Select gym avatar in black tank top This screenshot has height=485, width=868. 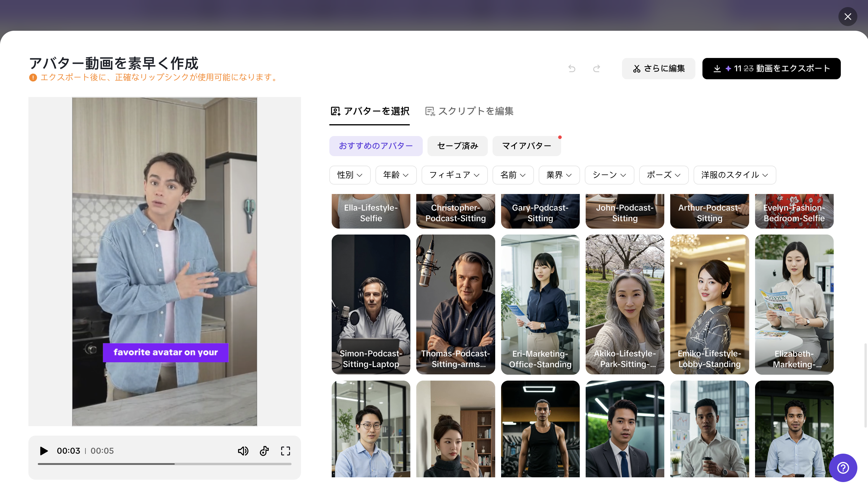(540, 429)
